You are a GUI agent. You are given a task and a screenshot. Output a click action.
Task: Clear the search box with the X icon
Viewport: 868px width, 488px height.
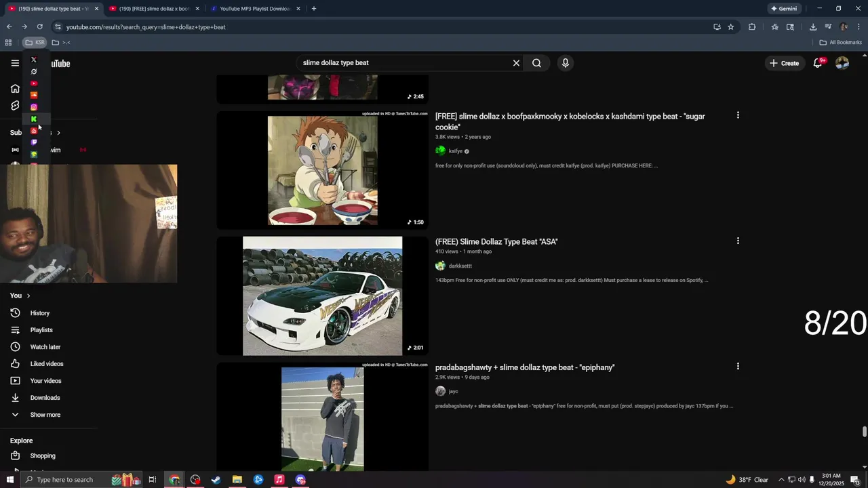(516, 63)
